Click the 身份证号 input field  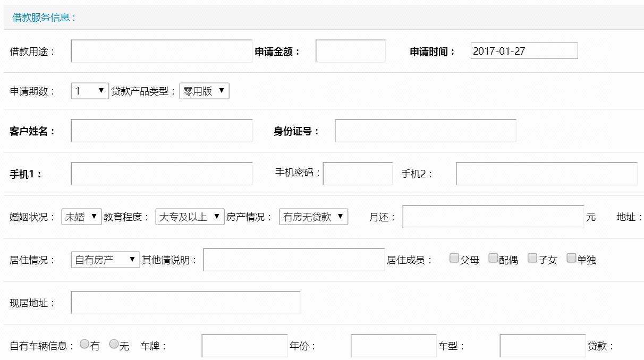(425, 130)
